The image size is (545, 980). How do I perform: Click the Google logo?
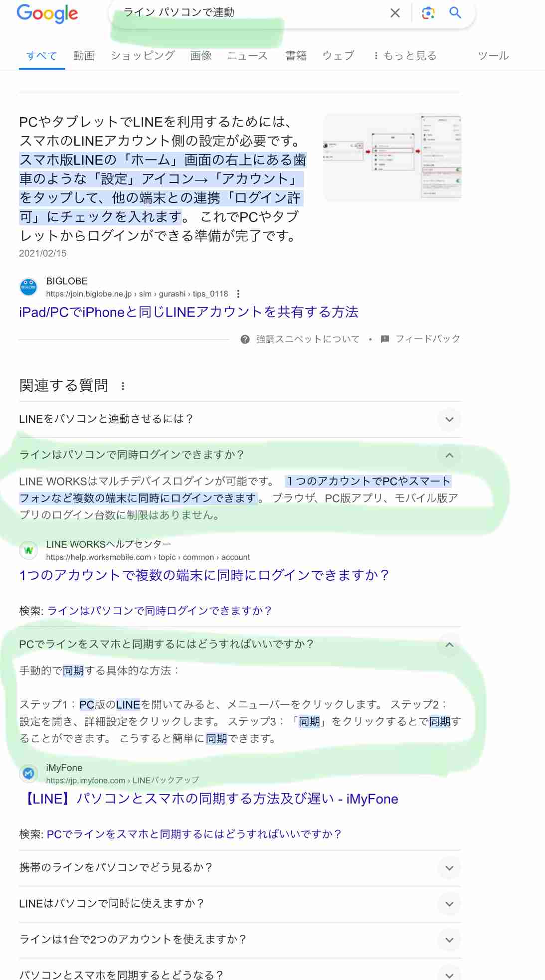(x=47, y=13)
